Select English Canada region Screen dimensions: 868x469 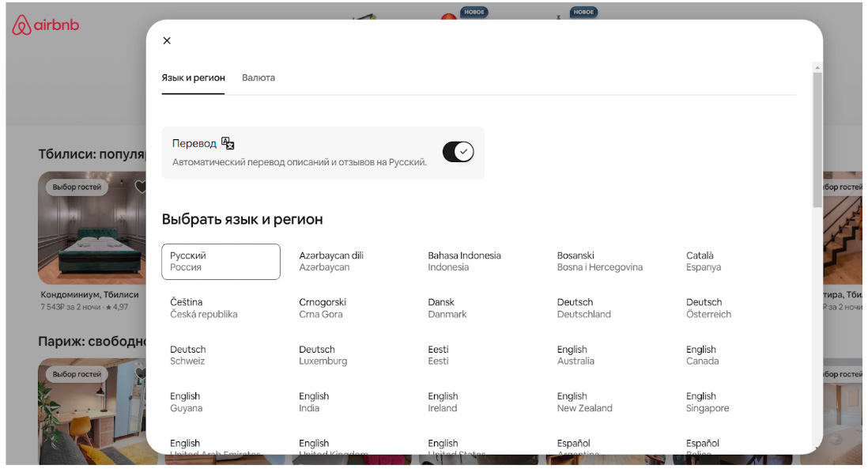(x=702, y=355)
